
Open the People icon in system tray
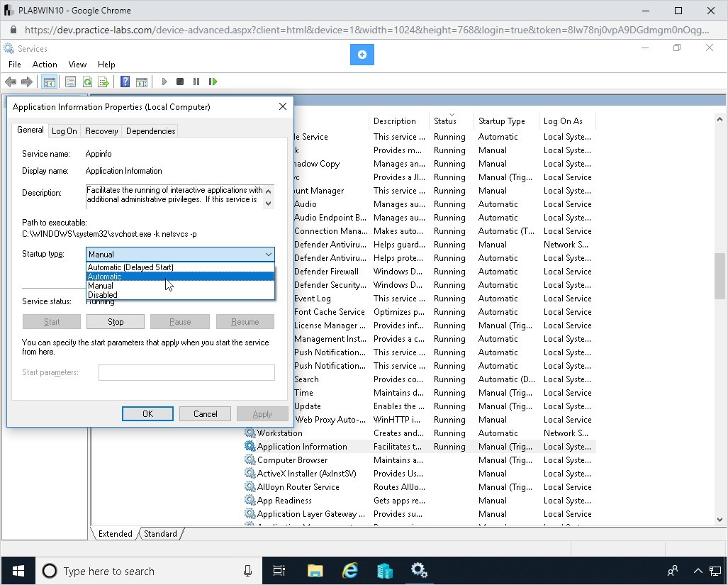click(673, 571)
